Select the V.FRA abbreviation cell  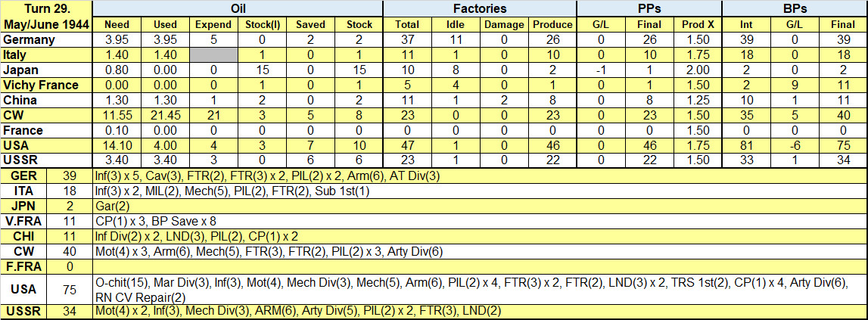click(25, 222)
